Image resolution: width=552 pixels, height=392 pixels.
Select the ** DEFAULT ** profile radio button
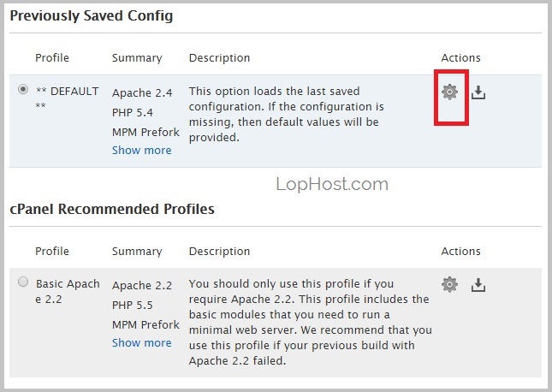pyautogui.click(x=23, y=90)
